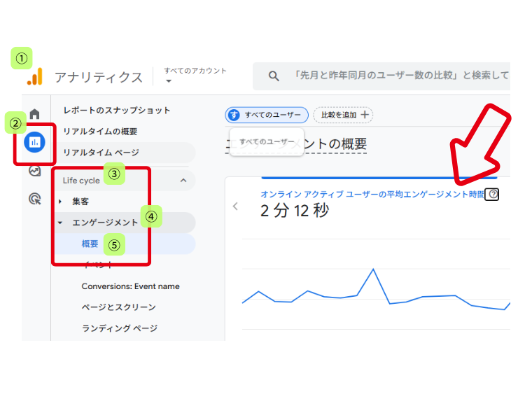Viewport: 532px width, 399px height.
Task: Click the Google Analytics logo icon
Action: (x=35, y=76)
